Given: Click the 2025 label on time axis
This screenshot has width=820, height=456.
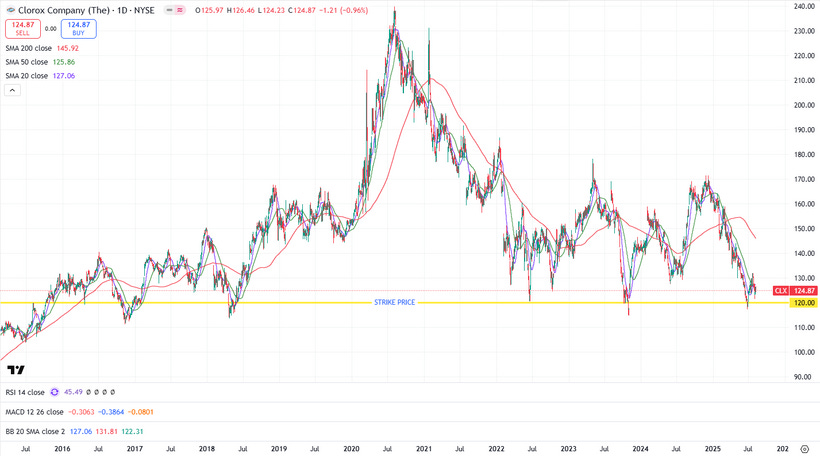Looking at the screenshot, I should [x=713, y=449].
